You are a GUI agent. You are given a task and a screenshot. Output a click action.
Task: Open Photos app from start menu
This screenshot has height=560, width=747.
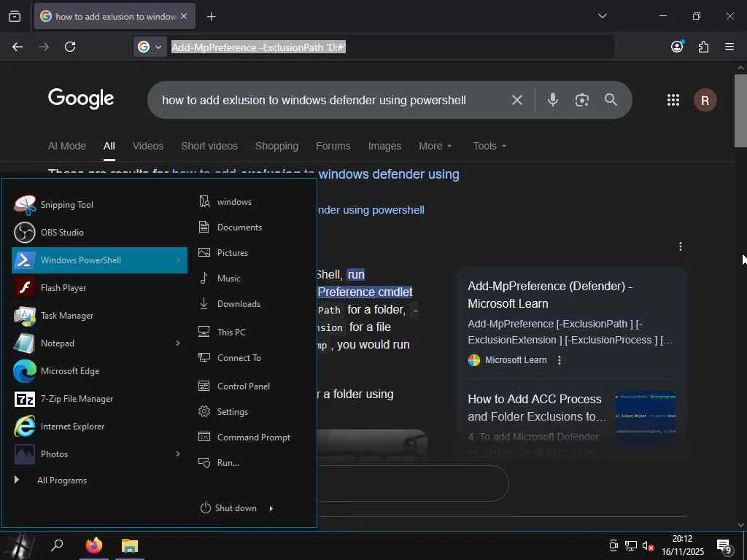click(x=99, y=454)
